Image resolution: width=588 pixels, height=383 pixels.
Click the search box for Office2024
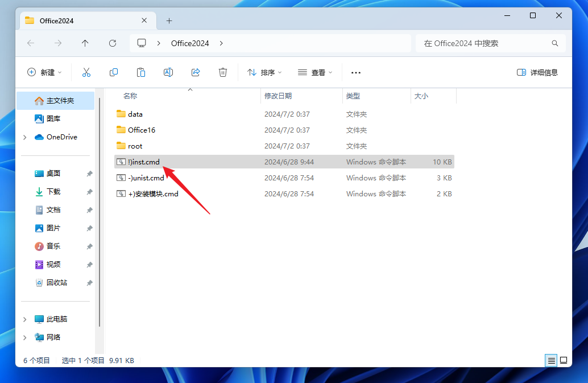(491, 43)
